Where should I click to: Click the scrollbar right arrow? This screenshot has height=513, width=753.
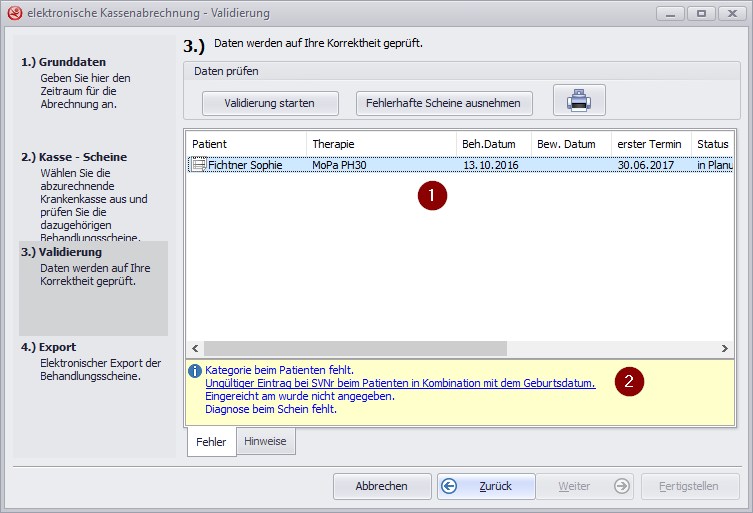[x=727, y=348]
